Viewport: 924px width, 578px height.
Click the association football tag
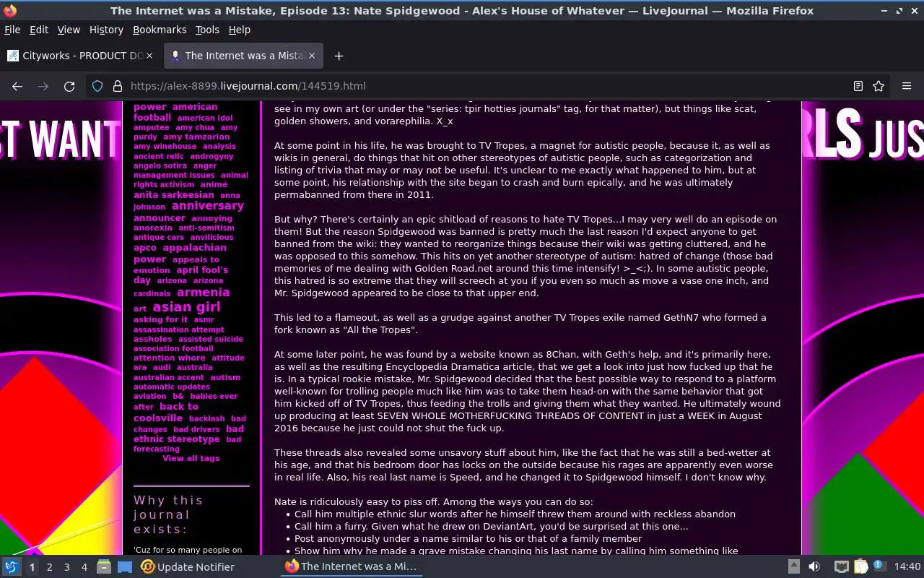point(173,348)
